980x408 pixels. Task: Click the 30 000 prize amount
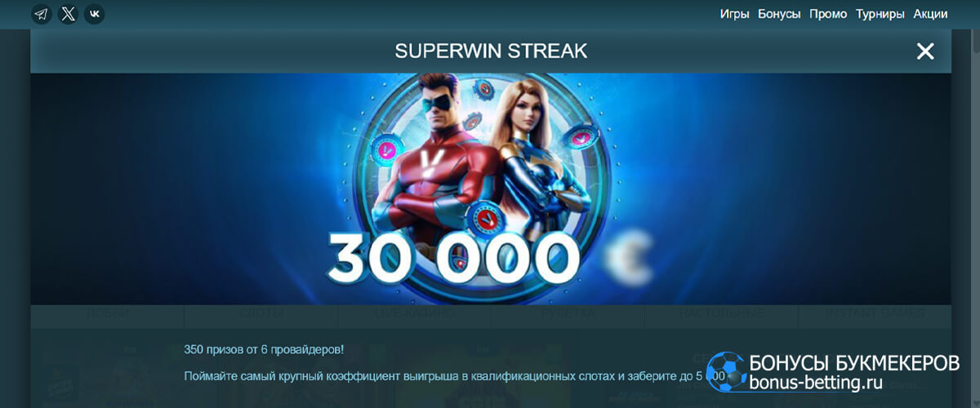(453, 255)
